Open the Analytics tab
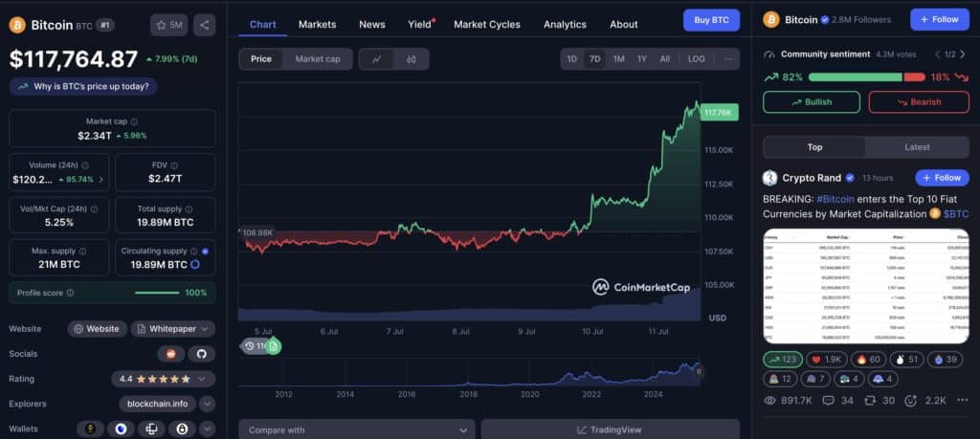This screenshot has height=439, width=980. click(x=565, y=24)
